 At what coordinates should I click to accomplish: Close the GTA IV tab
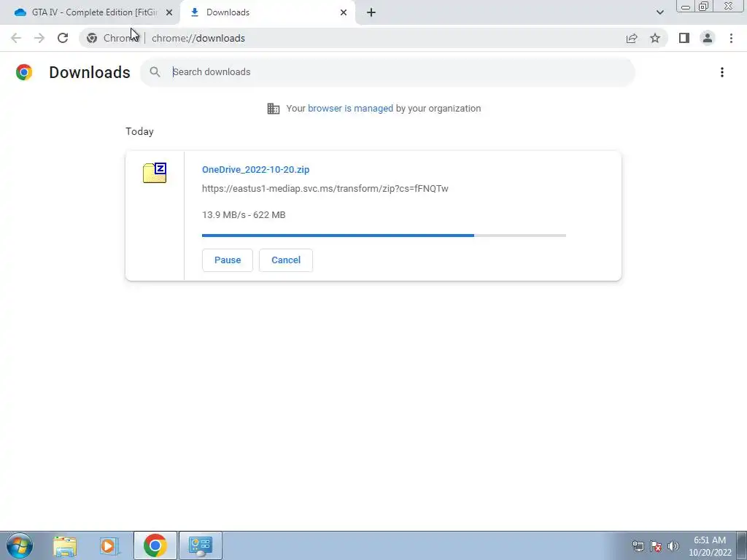[169, 12]
